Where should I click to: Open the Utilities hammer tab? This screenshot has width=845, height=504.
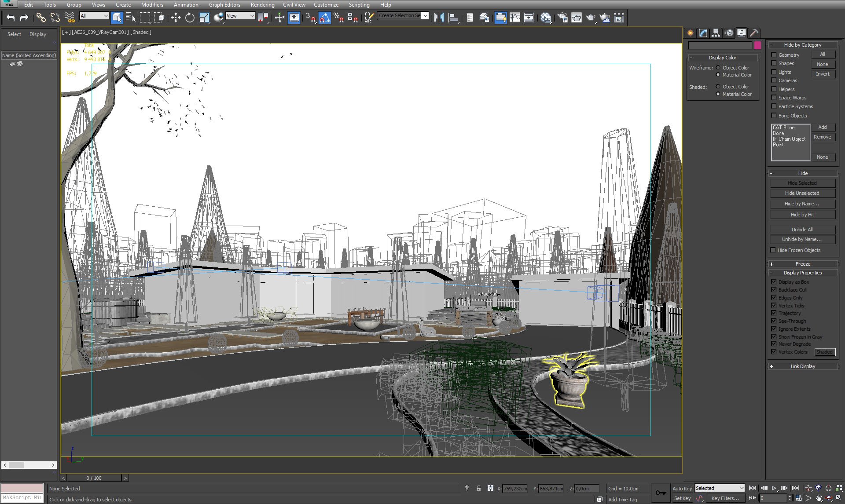coord(754,33)
